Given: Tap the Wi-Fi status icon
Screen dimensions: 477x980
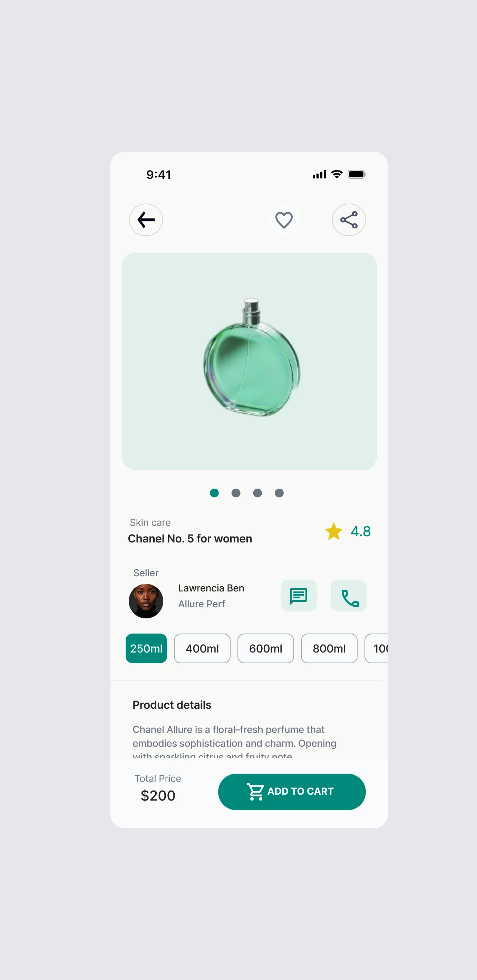Looking at the screenshot, I should click(337, 174).
